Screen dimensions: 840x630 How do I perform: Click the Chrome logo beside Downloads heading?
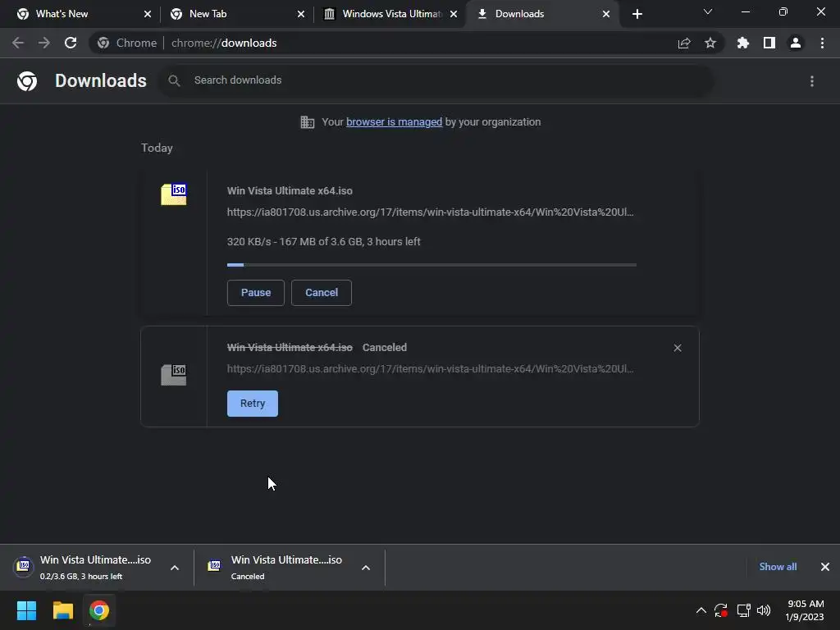(27, 81)
